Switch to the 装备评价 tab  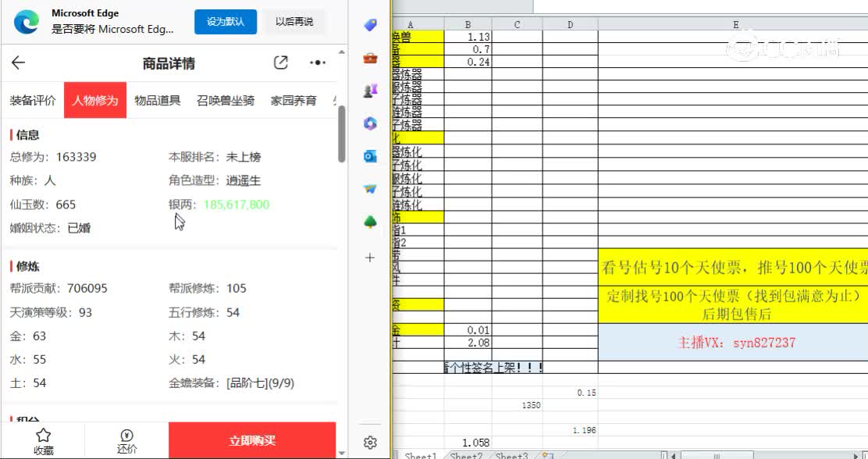32,100
